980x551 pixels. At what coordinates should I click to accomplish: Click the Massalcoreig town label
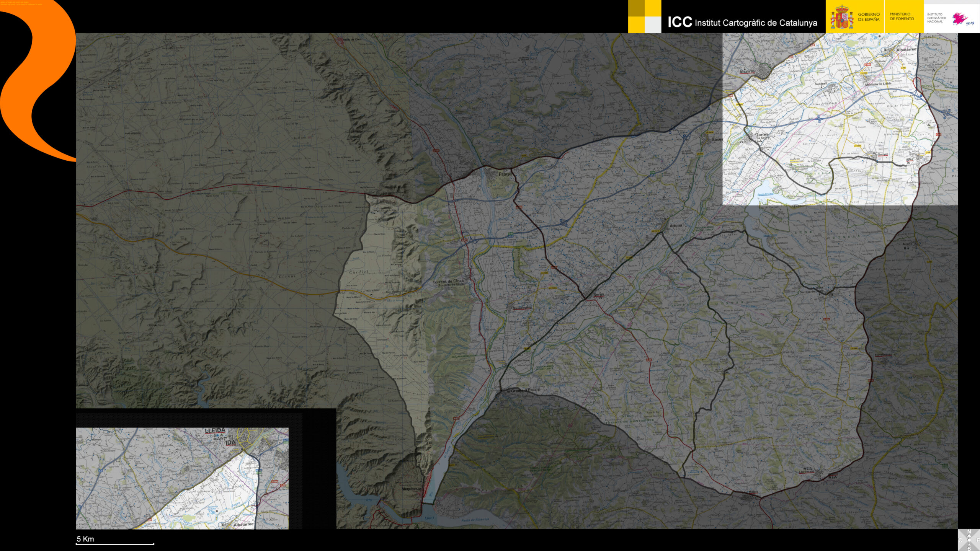point(522,308)
